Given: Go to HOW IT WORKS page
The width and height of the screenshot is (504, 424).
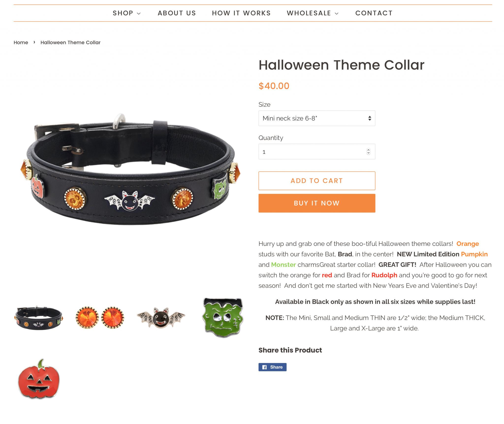Looking at the screenshot, I should [x=241, y=13].
